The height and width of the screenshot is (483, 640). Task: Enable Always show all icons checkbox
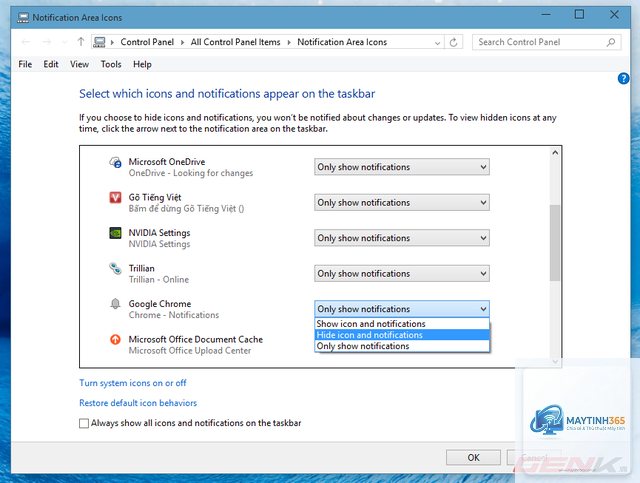click(x=84, y=423)
